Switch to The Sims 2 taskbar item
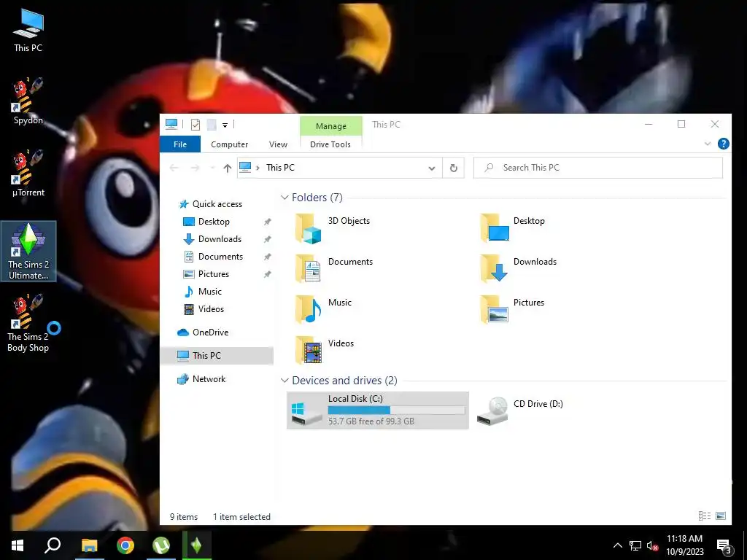 [197, 545]
